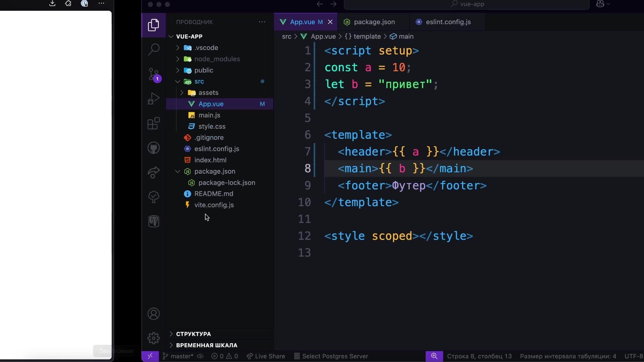Click the src breadcrumb
Image resolution: width=644 pixels, height=362 pixels.
pos(286,36)
